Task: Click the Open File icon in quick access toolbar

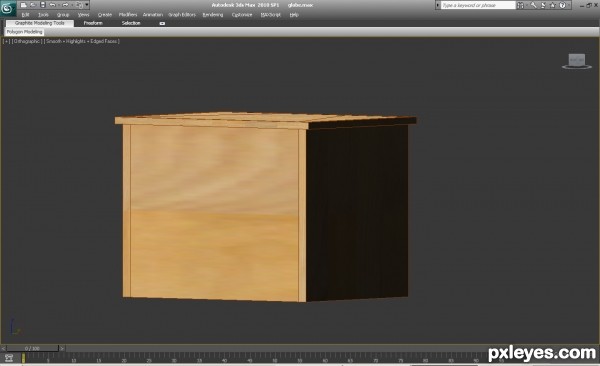Action: tap(33, 5)
